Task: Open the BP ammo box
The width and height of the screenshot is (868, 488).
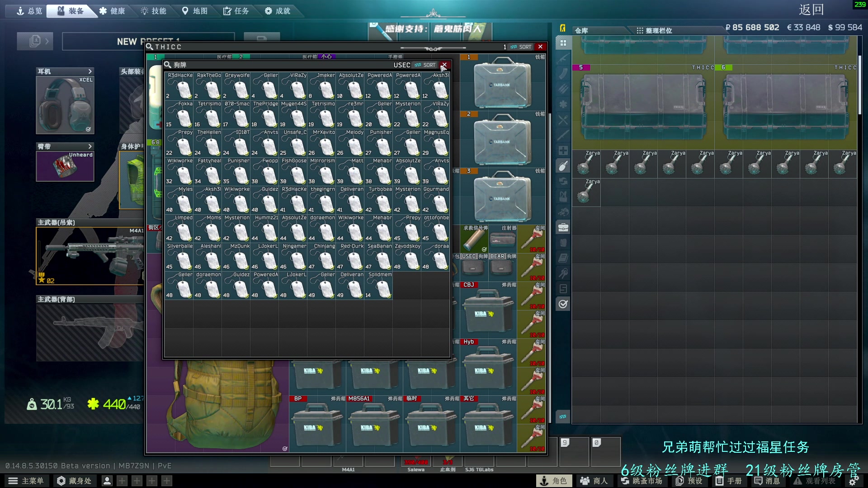Action: click(317, 424)
